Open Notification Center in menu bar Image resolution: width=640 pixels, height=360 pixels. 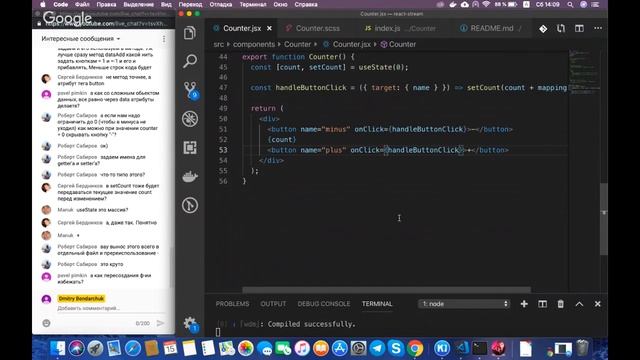(596, 4)
